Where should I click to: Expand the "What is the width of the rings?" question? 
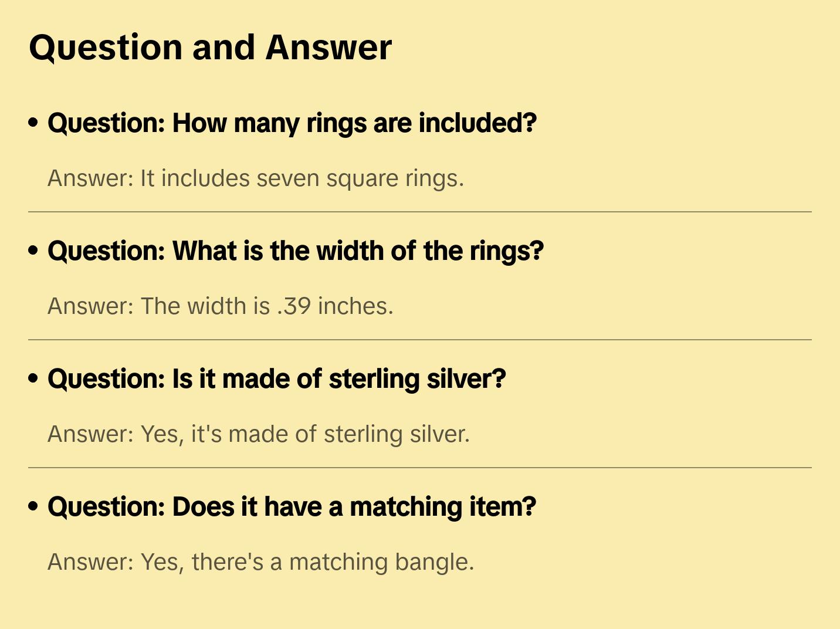coord(296,251)
